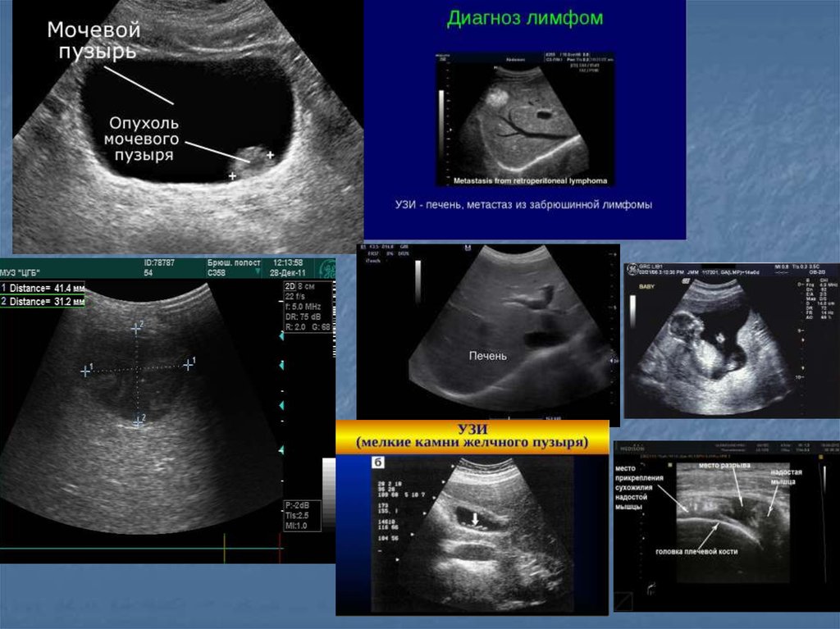Open the shoulder supraspinatus ultrasound image
This screenshot has width=840, height=629.
pyautogui.click(x=727, y=526)
